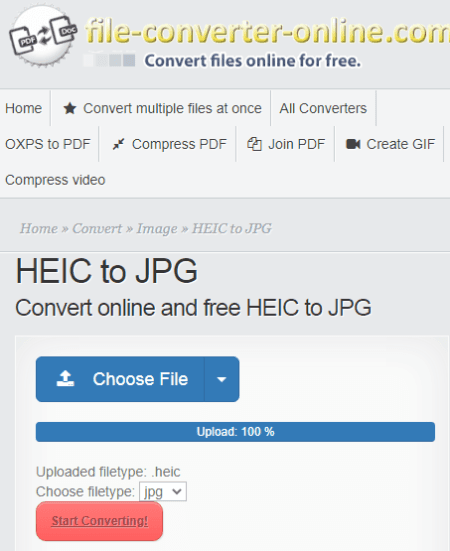Click the Choose File button label
The height and width of the screenshot is (551, 450).
[x=140, y=379]
